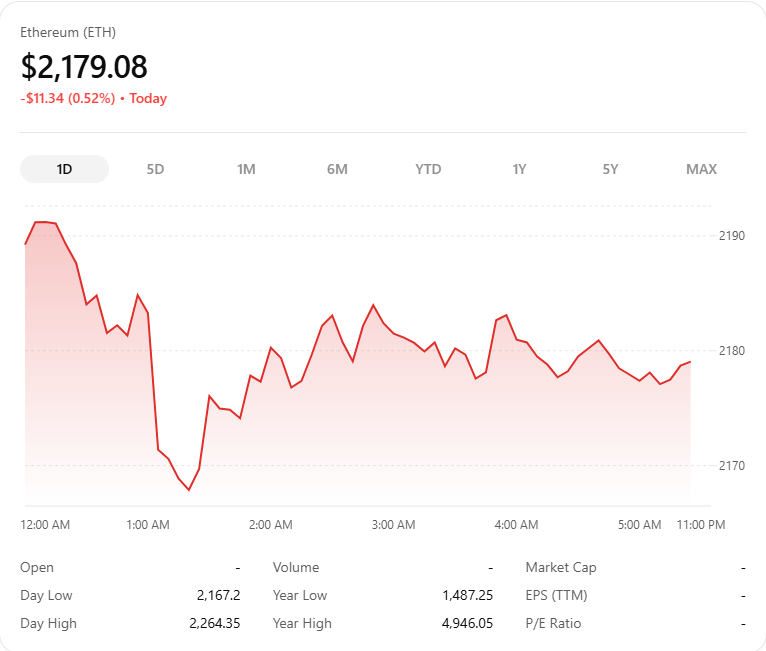This screenshot has width=766, height=651.
Task: Click the Year High value 4,946.05
Action: [467, 623]
